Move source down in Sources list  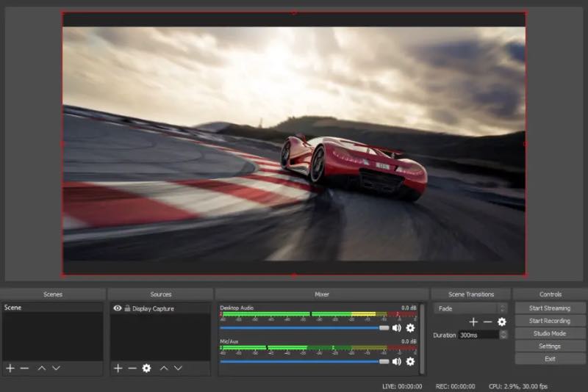pos(179,368)
